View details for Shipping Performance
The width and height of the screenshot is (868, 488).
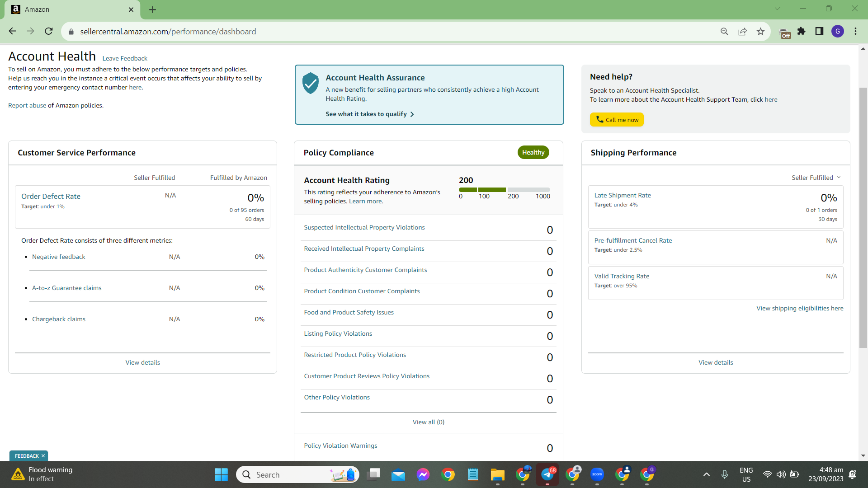click(716, 362)
